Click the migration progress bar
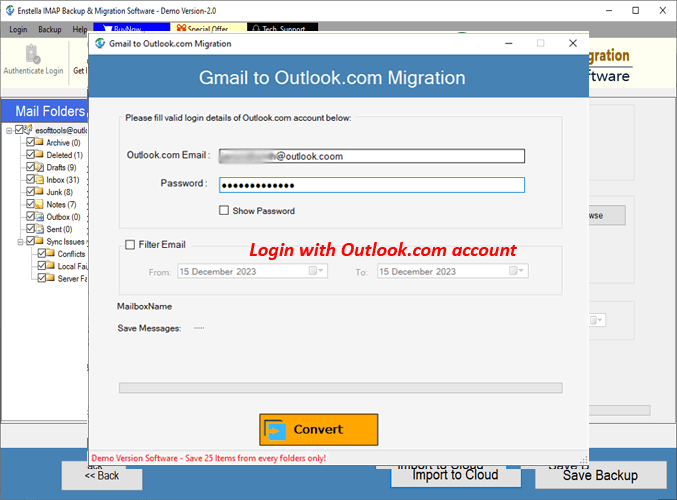Viewport: 677px width, 500px height. pos(341,388)
